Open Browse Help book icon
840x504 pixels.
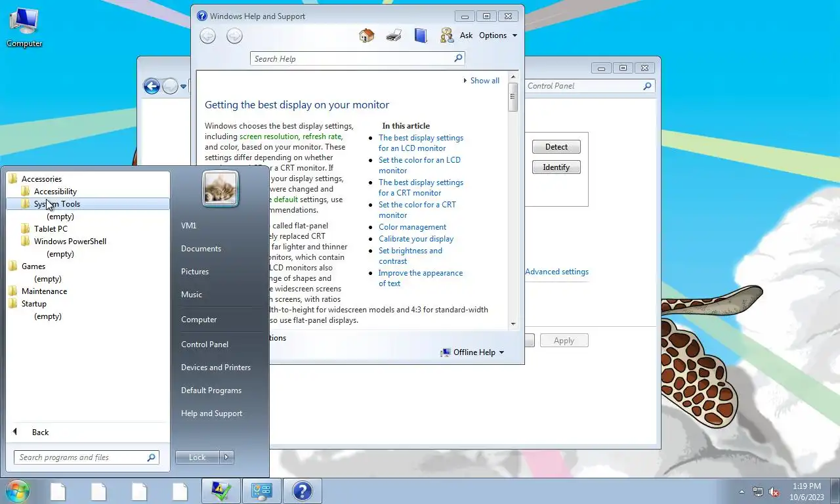tap(421, 35)
